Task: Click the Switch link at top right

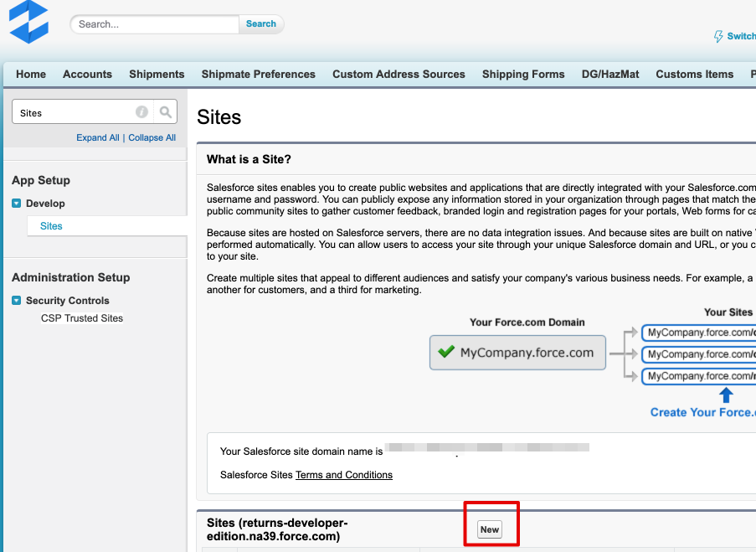Action: click(742, 36)
